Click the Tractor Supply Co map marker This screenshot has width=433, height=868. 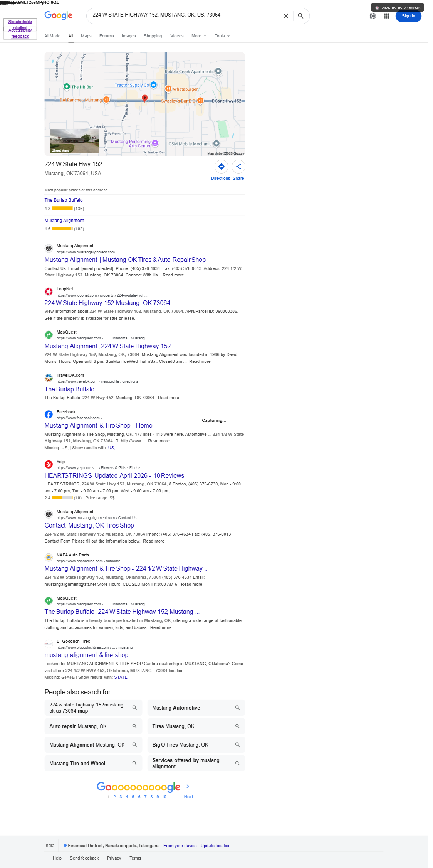[x=153, y=84]
